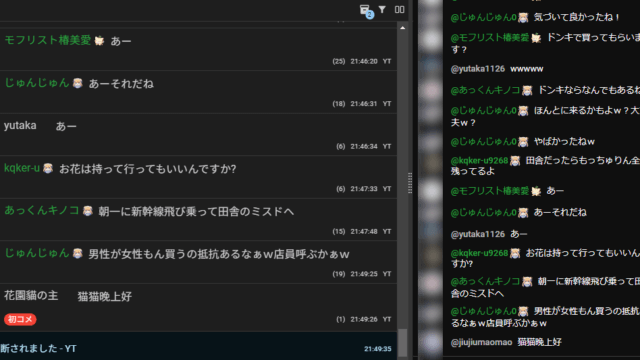
Task: Click the badge icon beside あっくんキノコ in left list
Action: 87,211
